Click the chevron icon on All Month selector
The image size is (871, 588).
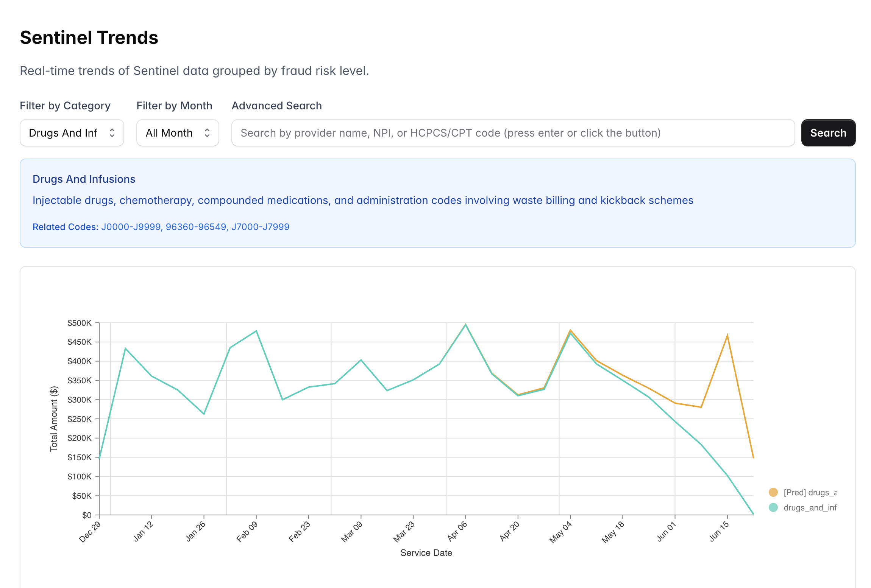[207, 133]
